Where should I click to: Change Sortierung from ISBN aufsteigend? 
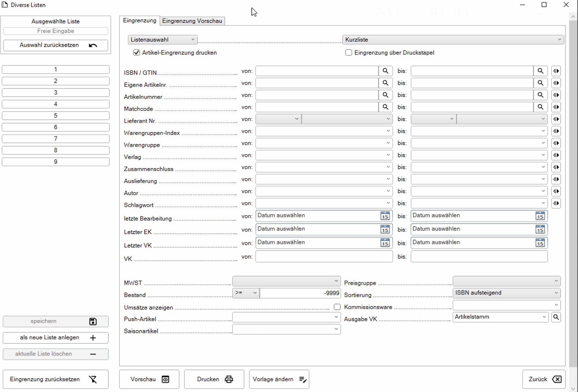tap(506, 293)
